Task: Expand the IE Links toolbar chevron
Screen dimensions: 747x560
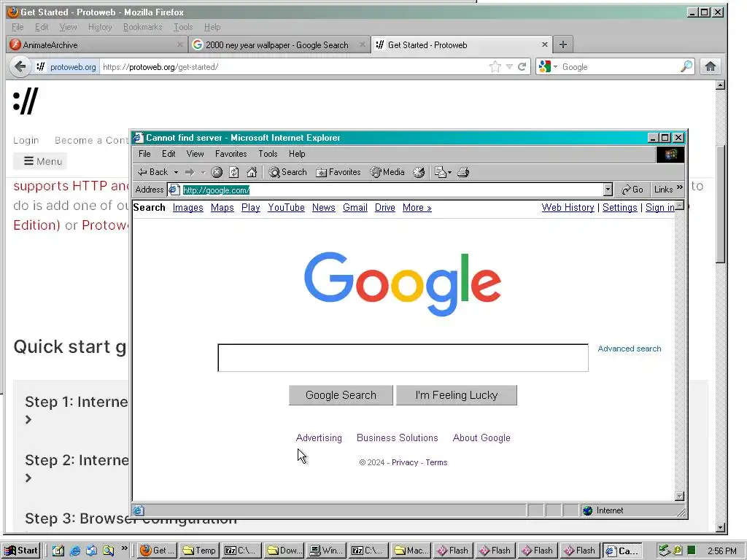Action: [x=680, y=187]
